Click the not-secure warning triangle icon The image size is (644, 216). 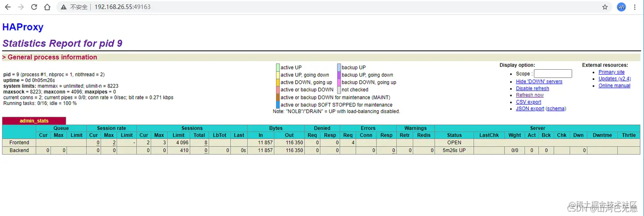(x=64, y=7)
